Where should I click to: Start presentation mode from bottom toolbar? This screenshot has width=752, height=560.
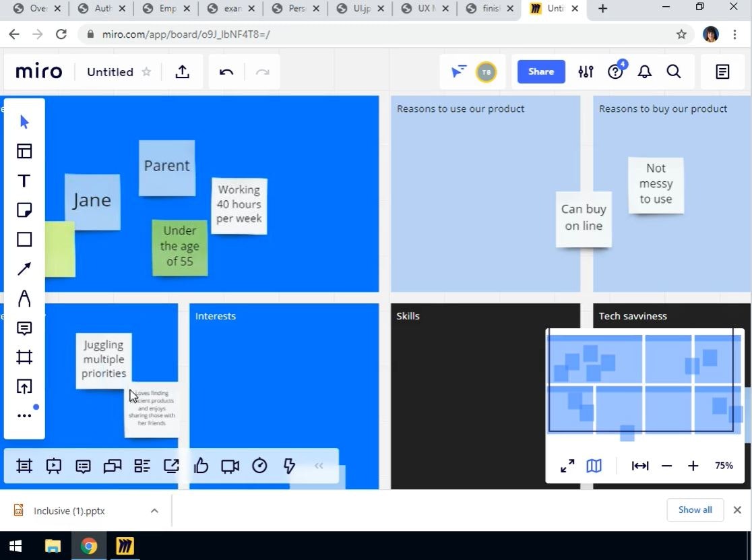[54, 466]
